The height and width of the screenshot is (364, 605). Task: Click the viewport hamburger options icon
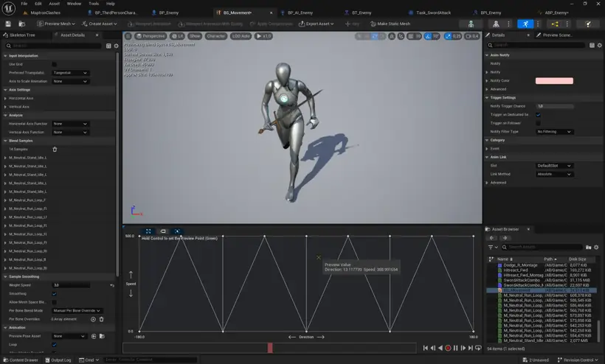click(x=128, y=36)
